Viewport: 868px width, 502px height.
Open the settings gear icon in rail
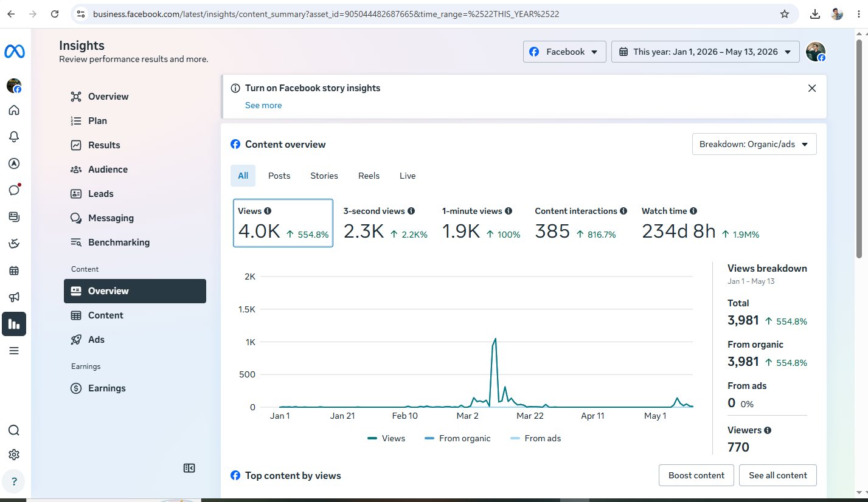14,455
